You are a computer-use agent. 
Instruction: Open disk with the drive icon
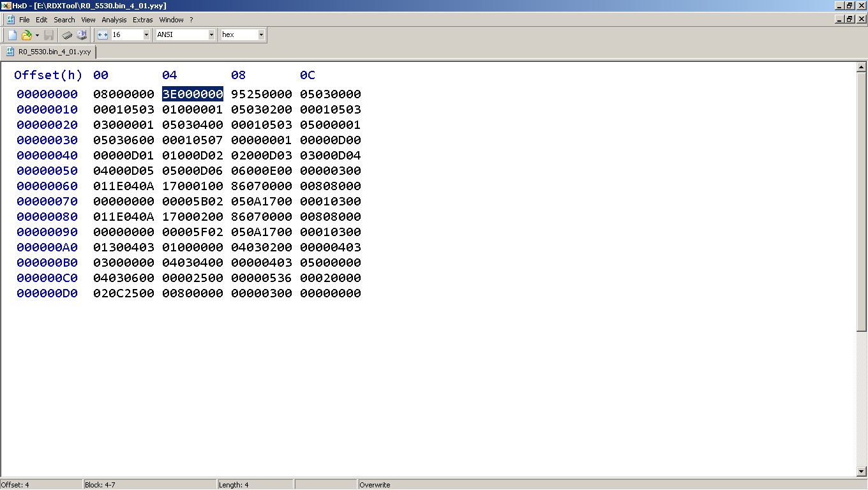(x=82, y=35)
